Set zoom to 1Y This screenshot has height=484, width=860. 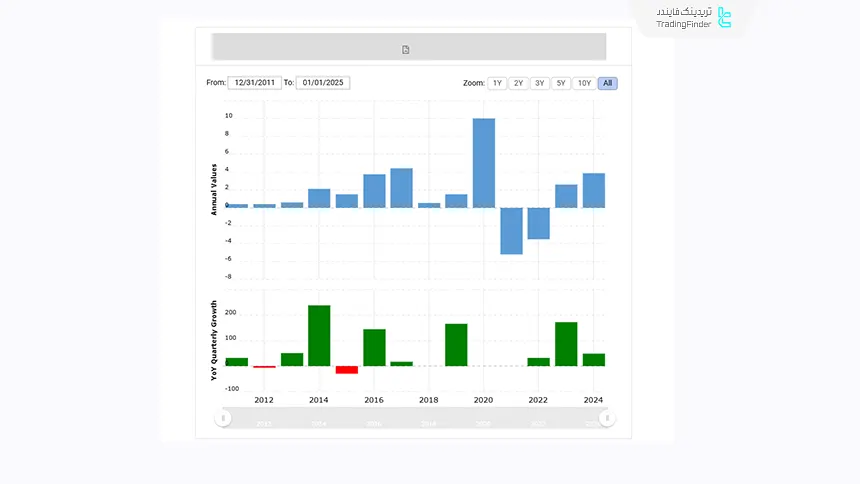click(x=497, y=83)
